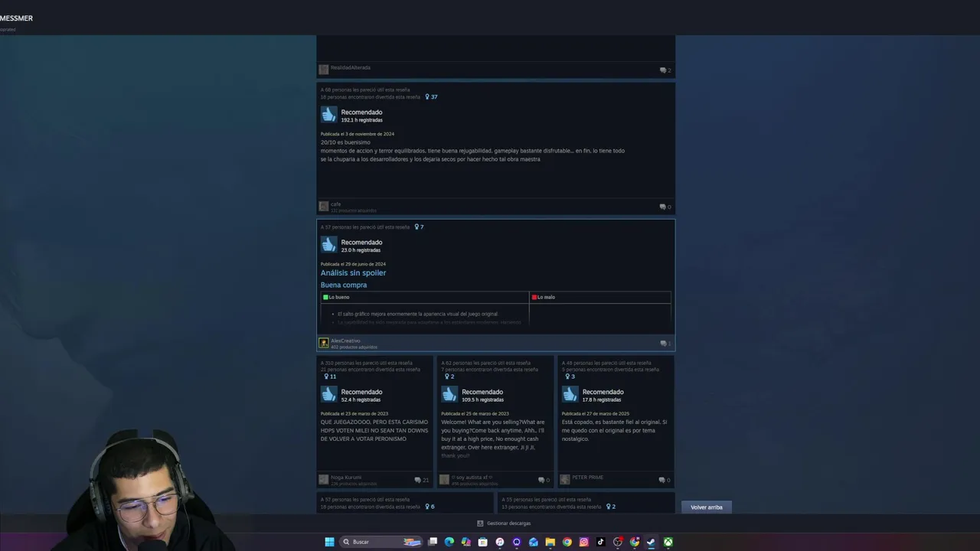Click award badge showing 6
Viewport: 980px width, 551px height.
coord(430,507)
